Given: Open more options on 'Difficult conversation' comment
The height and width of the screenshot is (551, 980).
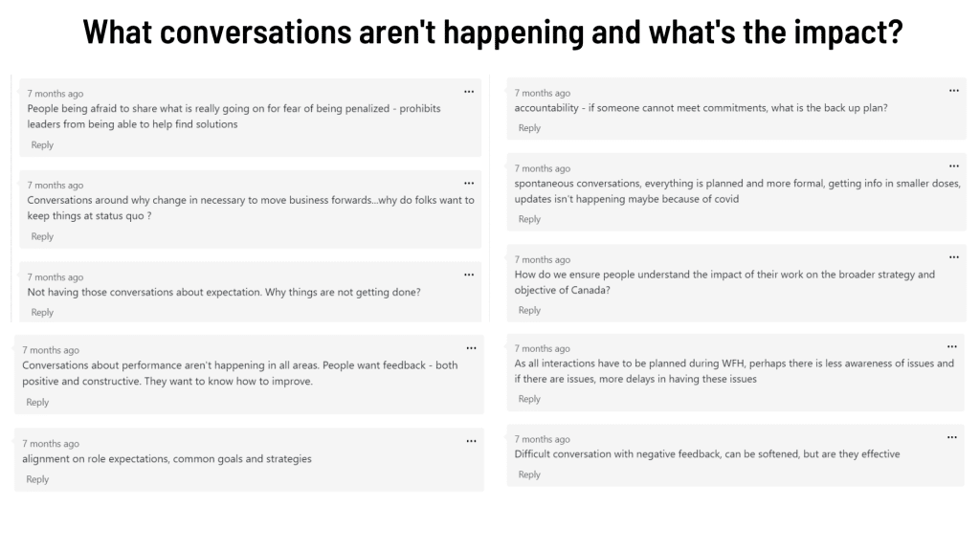Looking at the screenshot, I should tap(951, 437).
